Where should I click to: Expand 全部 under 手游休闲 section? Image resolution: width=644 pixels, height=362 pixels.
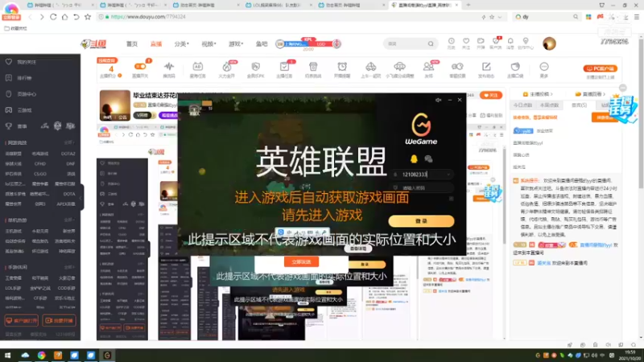pyautogui.click(x=69, y=267)
